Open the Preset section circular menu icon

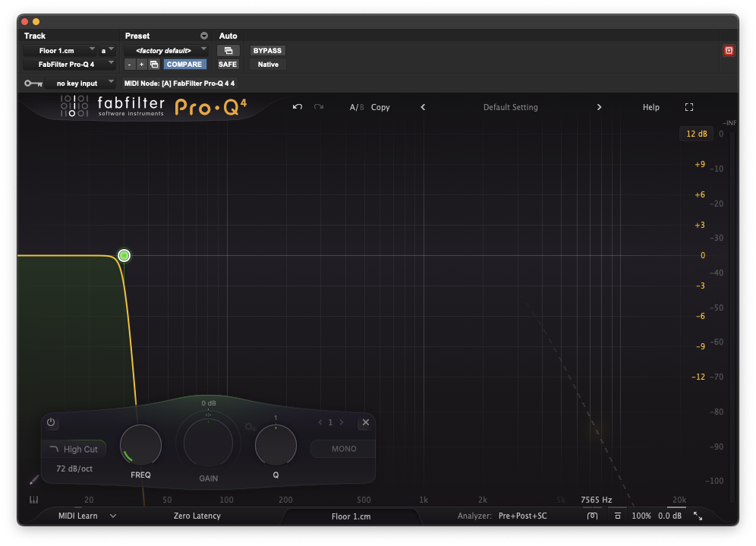[x=204, y=36]
